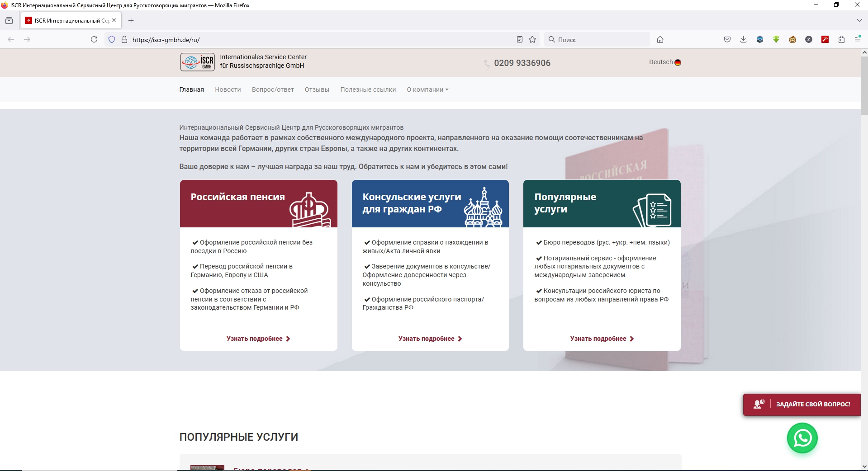Open the Firefox application menu
868x471 pixels.
(858, 39)
